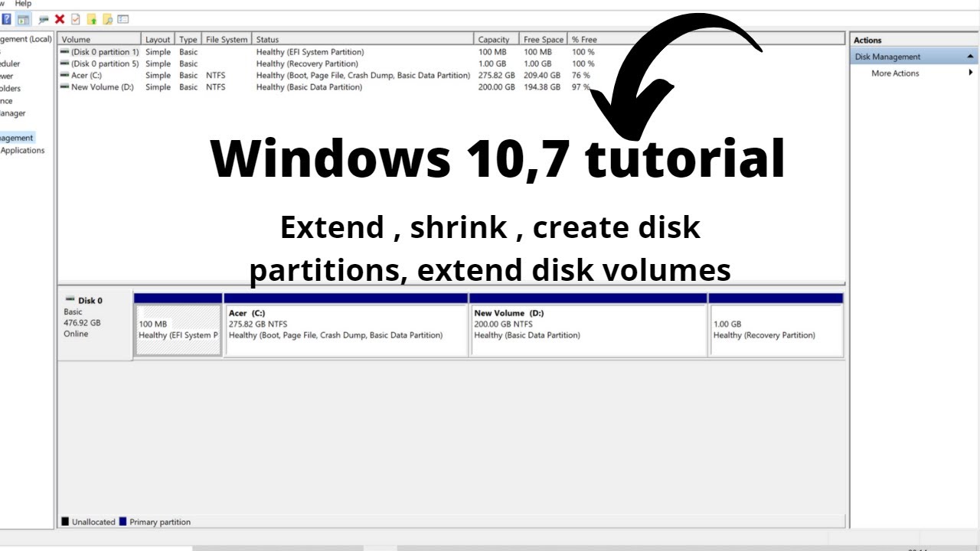Sort by the % Free column header

(x=585, y=40)
